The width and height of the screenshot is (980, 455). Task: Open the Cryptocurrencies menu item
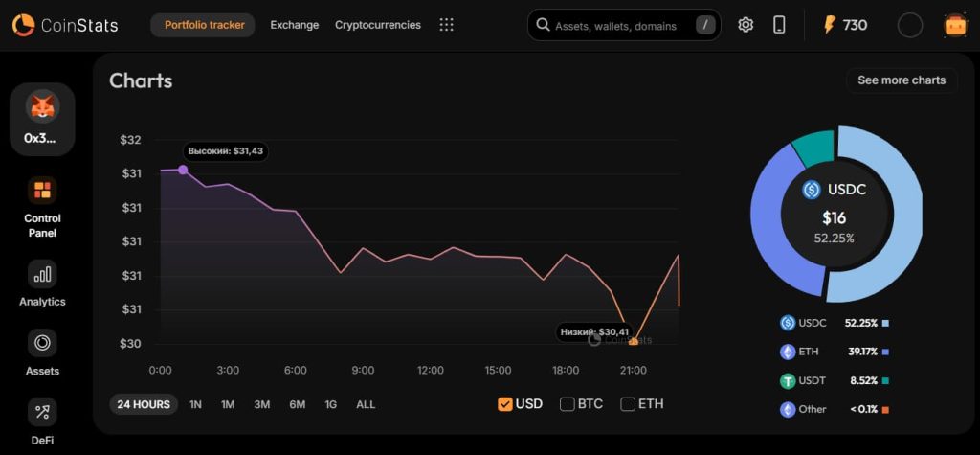pos(377,25)
